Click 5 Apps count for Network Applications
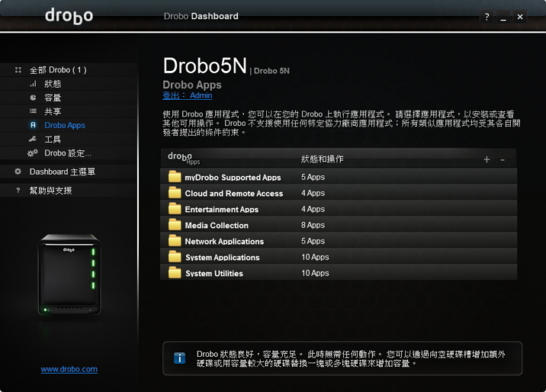The width and height of the screenshot is (546, 392). point(313,241)
